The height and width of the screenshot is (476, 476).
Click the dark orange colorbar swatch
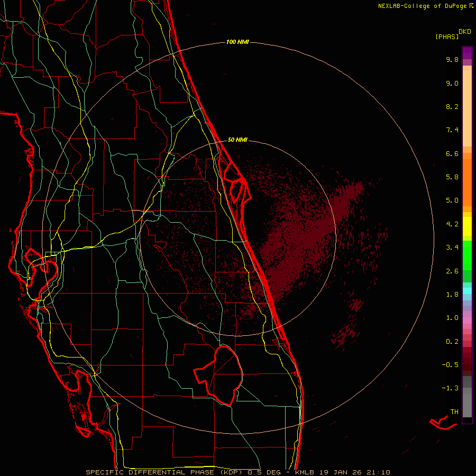click(467, 182)
